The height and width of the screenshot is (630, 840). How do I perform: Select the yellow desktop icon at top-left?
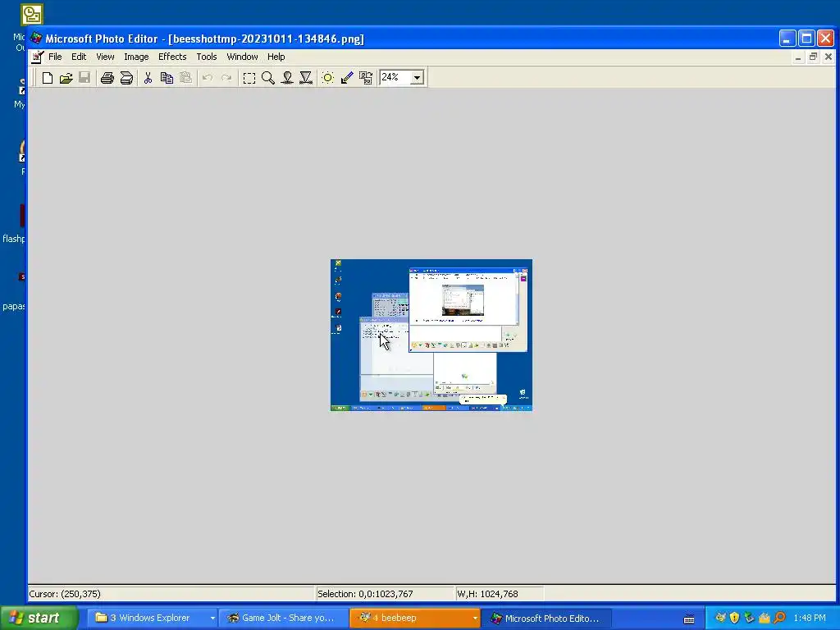point(32,15)
